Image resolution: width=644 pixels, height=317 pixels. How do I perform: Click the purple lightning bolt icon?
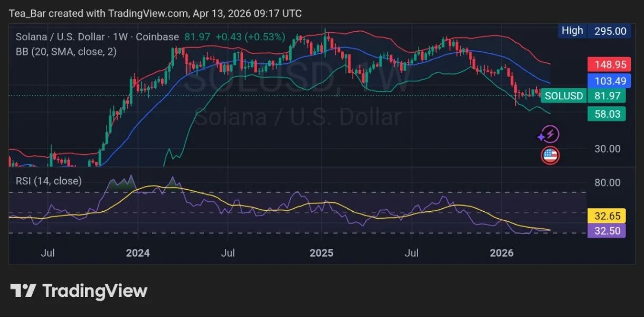[549, 135]
